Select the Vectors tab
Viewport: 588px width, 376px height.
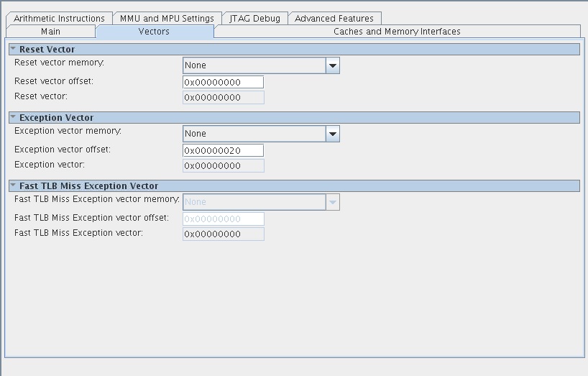click(x=154, y=32)
